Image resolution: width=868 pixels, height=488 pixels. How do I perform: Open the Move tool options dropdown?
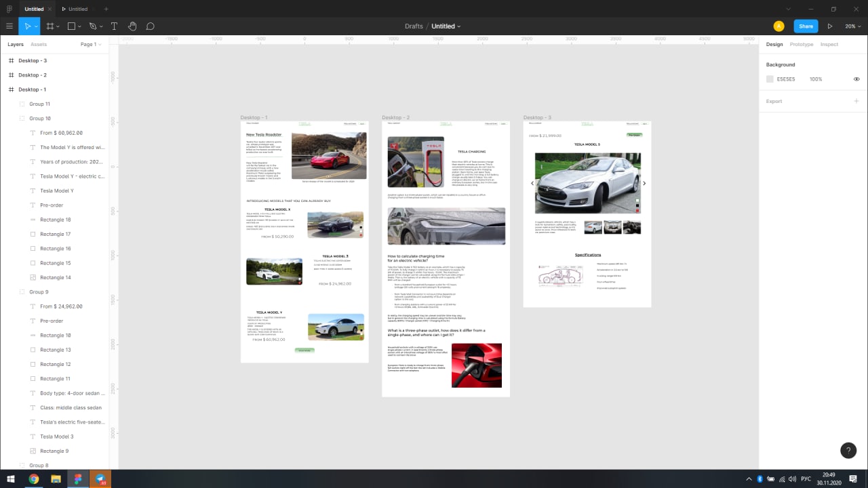point(36,27)
